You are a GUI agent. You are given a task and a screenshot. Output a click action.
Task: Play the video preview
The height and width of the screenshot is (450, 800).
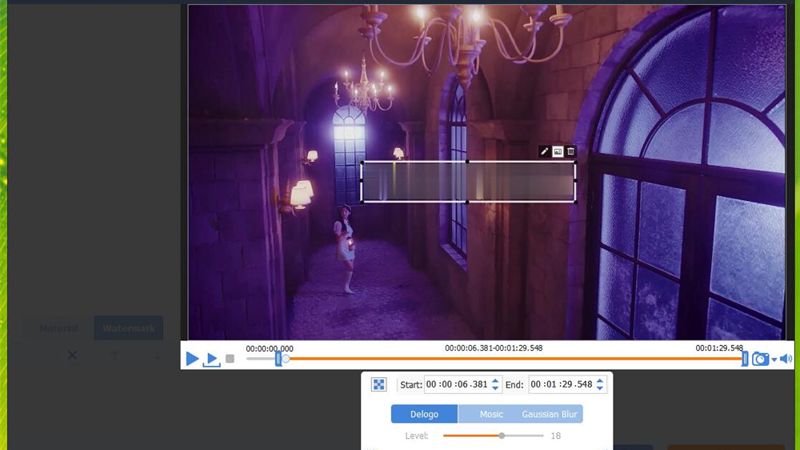192,359
